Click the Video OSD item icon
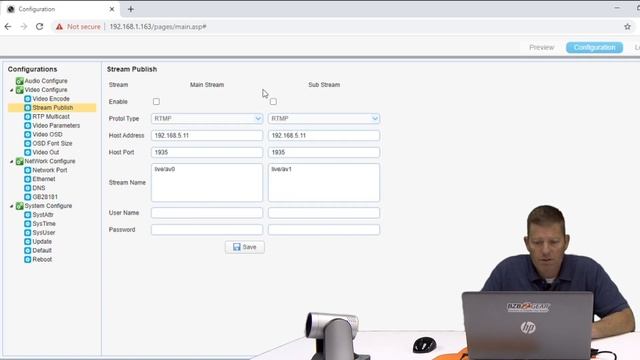Screen dimensions: 640x360 (27, 134)
